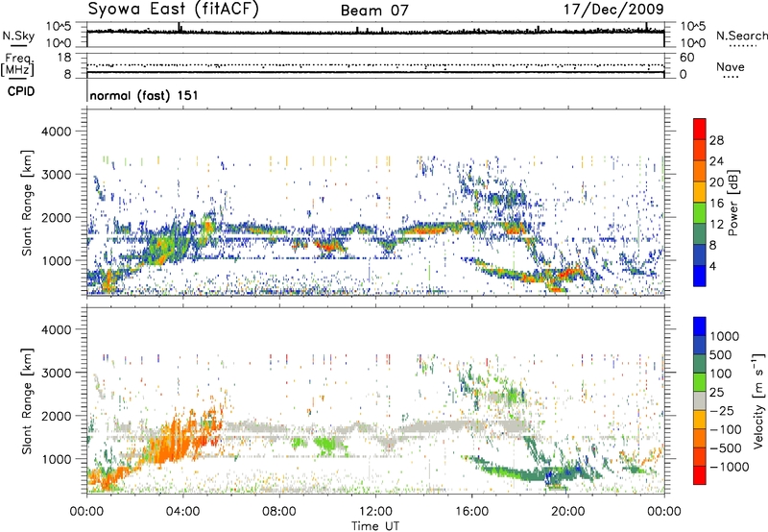Click the 'Nave' legend label
The image size is (768, 532).
(x=731, y=66)
